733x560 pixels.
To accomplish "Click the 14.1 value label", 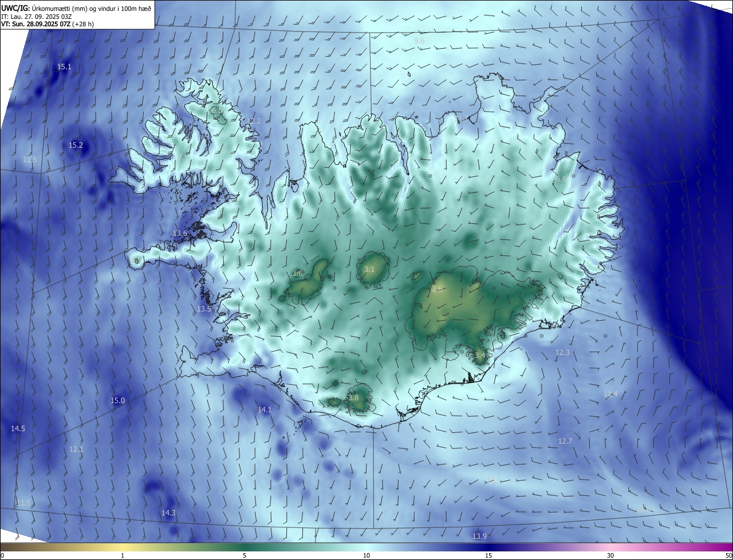I will pyautogui.click(x=265, y=410).
